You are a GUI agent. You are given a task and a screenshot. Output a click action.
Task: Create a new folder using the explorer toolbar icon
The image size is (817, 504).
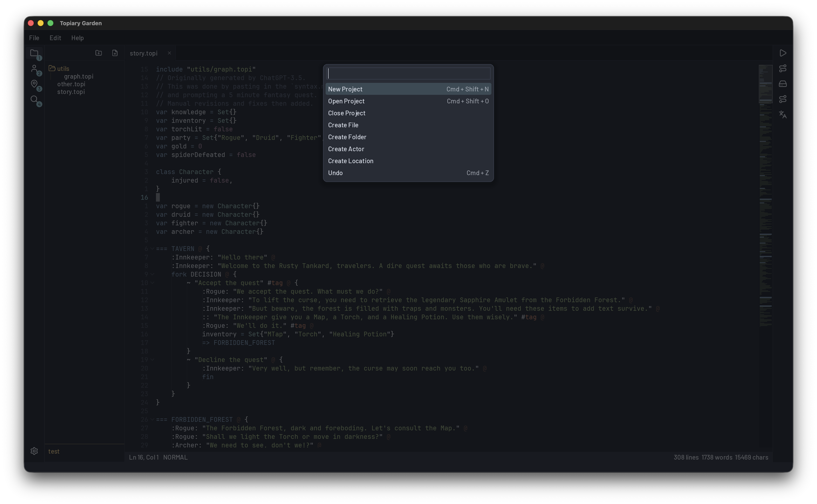[x=99, y=53]
